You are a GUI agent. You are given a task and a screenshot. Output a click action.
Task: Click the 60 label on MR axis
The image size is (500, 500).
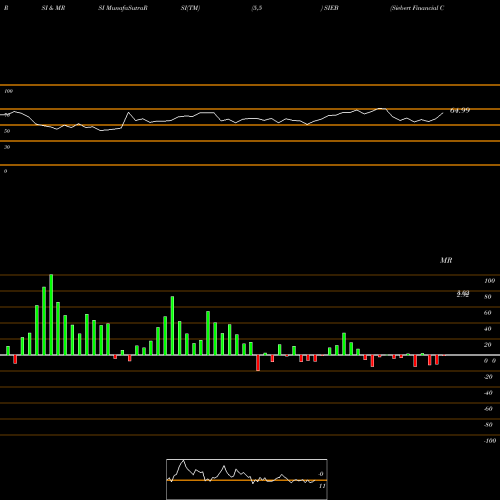click(x=488, y=313)
